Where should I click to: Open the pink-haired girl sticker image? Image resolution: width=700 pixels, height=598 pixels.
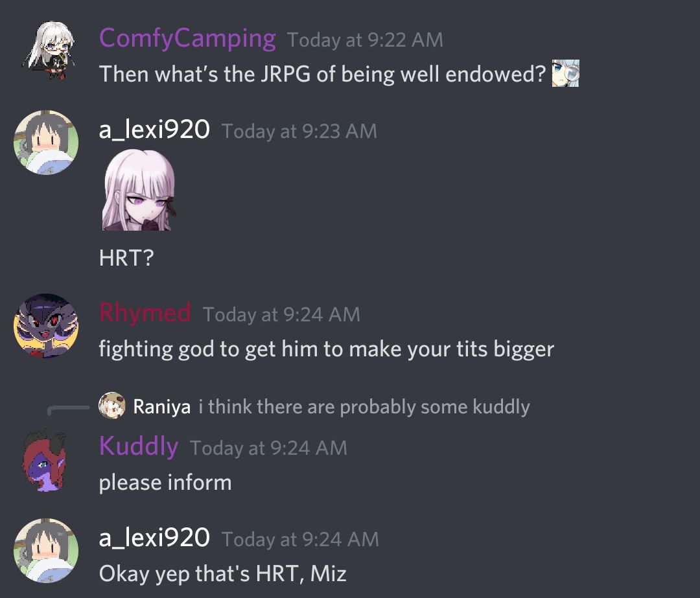point(139,190)
